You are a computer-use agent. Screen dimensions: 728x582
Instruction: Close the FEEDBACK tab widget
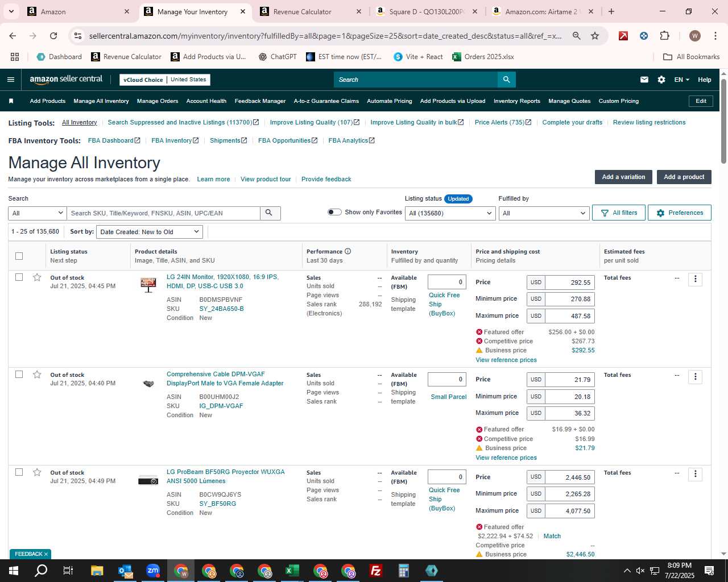[x=46, y=554]
